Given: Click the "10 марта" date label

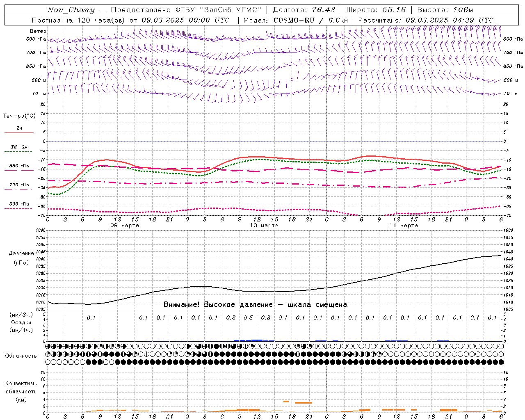Looking at the screenshot, I should 265,226.
